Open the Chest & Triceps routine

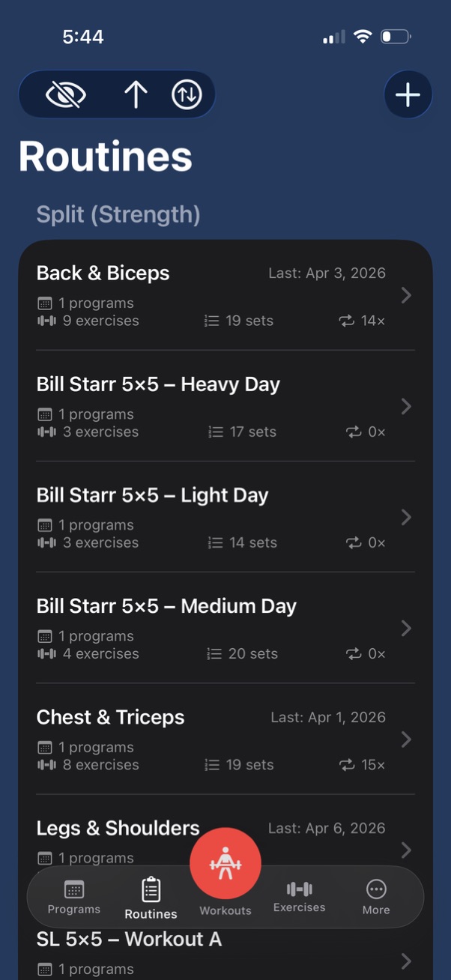pyautogui.click(x=110, y=717)
